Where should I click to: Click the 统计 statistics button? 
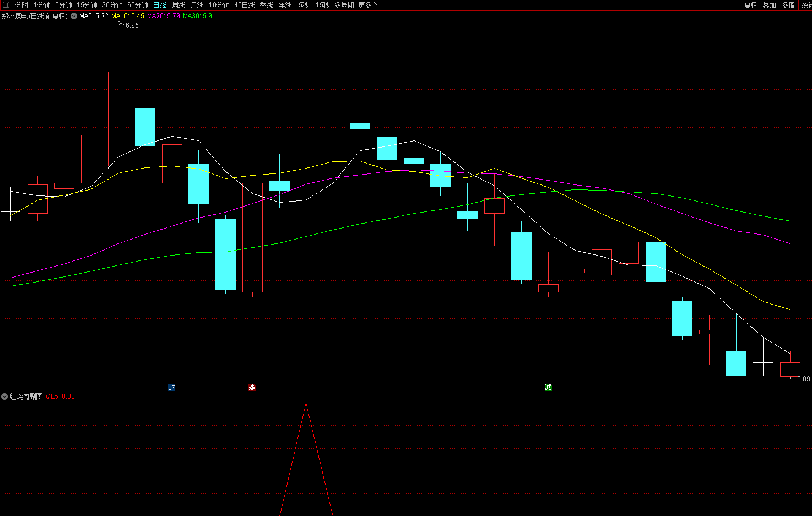[x=806, y=5]
